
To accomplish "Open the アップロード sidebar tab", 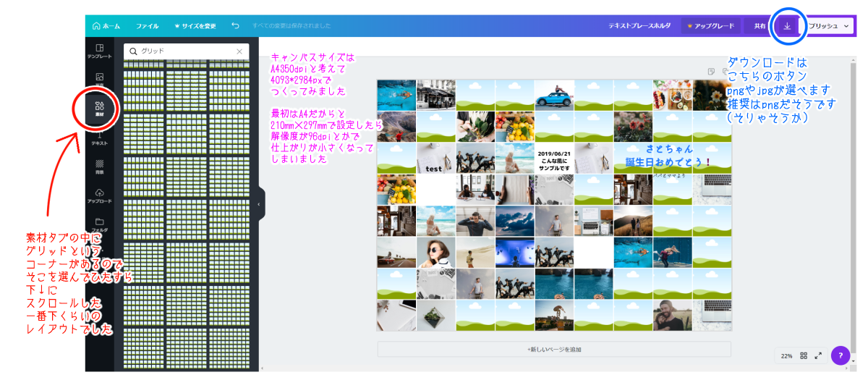I will [99, 196].
